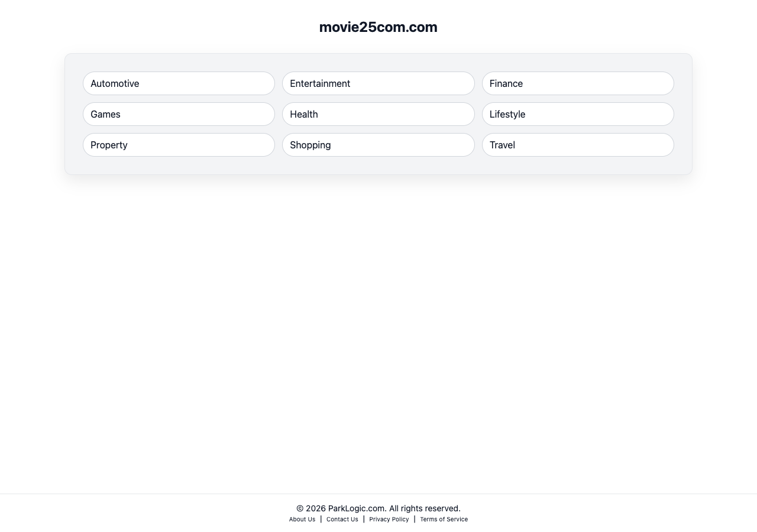Open the Games category
Image resolution: width=757 pixels, height=532 pixels.
pyautogui.click(x=179, y=114)
